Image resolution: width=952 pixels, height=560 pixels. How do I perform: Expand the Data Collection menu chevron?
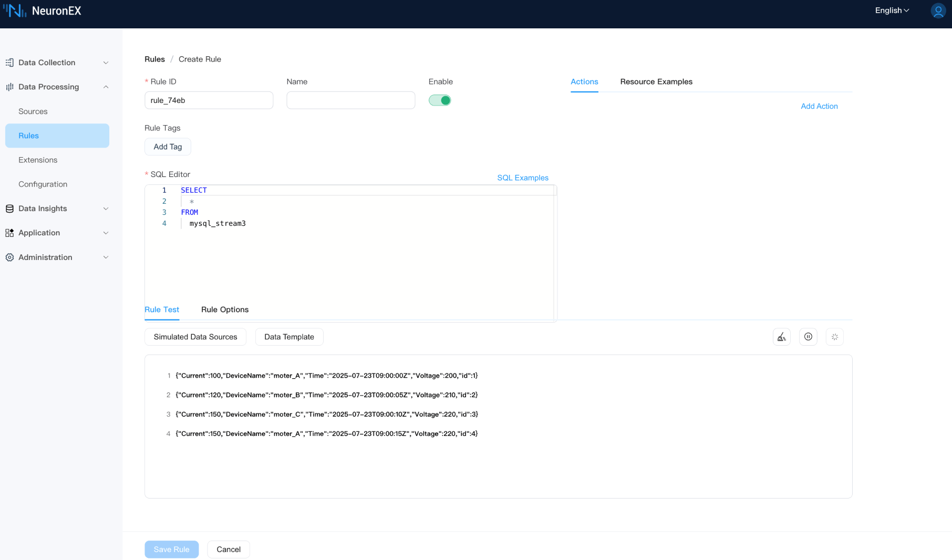pyautogui.click(x=106, y=63)
